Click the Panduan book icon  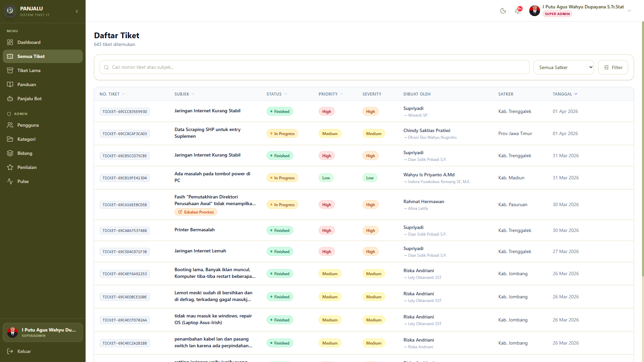pyautogui.click(x=10, y=84)
